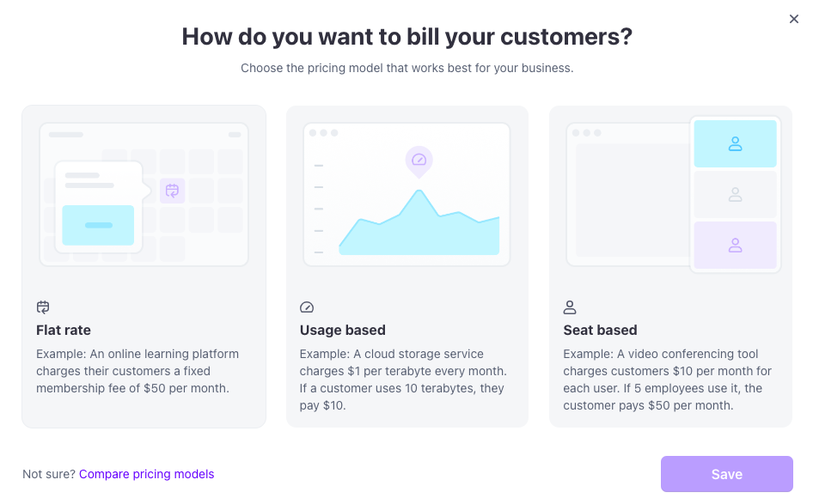Close the billing dialog
The height and width of the screenshot is (504, 813).
[794, 19]
